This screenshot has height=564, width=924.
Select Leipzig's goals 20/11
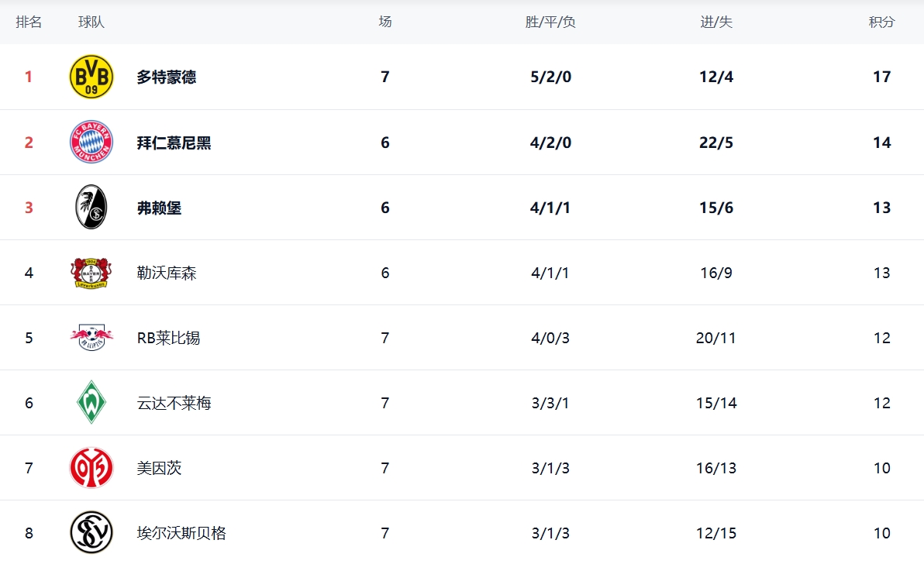point(716,338)
